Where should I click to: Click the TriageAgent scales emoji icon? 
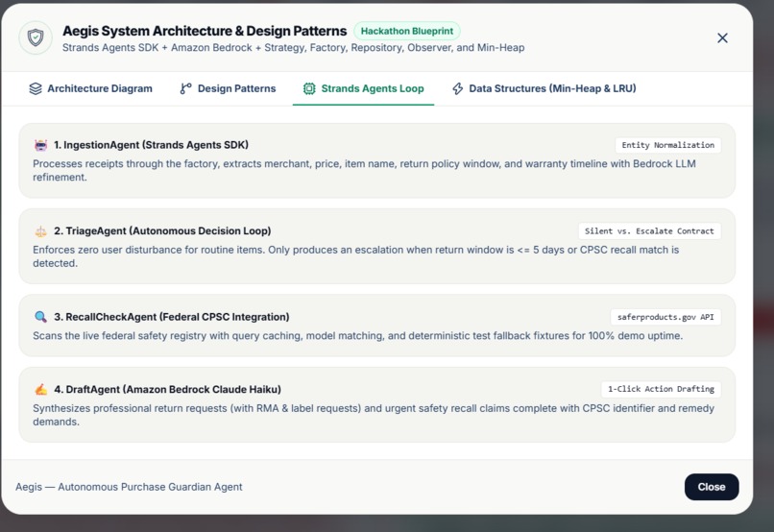(x=40, y=231)
